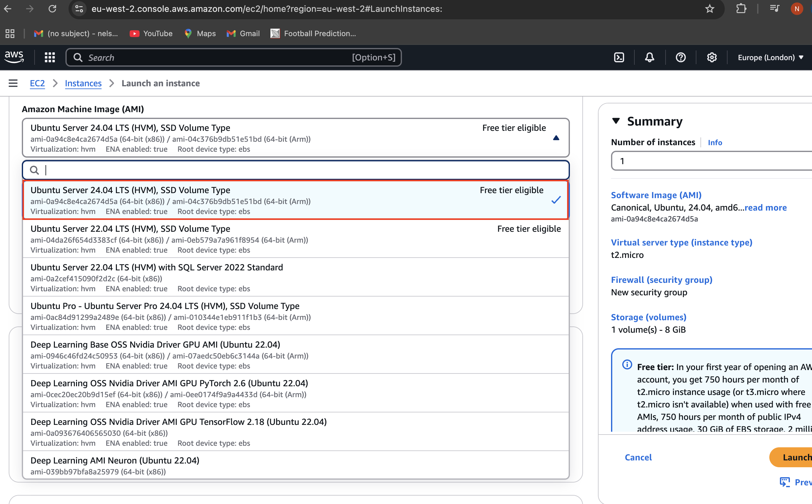Click the t2.micro instance type text
Screen dimensions: 812x504
(x=627, y=255)
